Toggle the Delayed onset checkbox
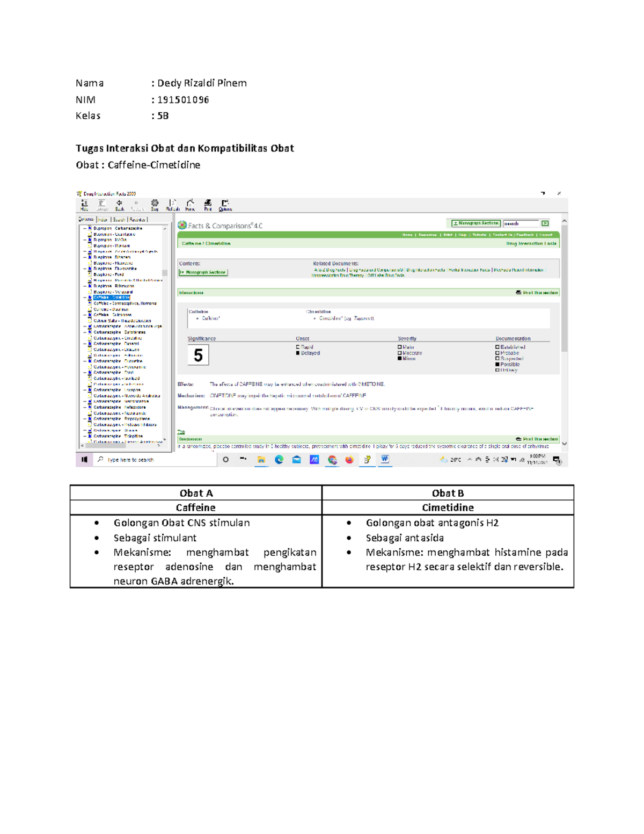The width and height of the screenshot is (644, 834). click(298, 353)
